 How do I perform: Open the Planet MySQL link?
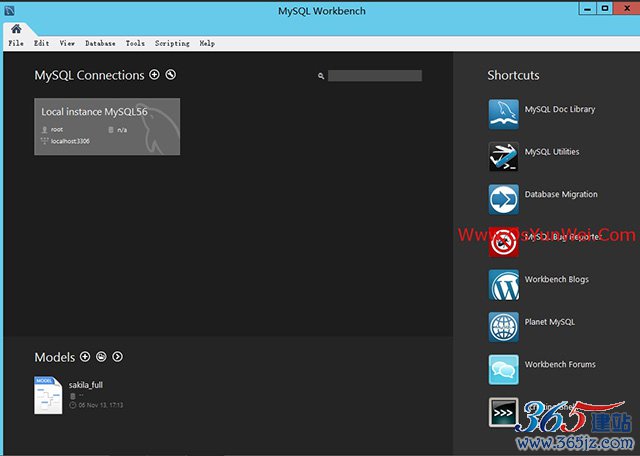tap(549, 322)
